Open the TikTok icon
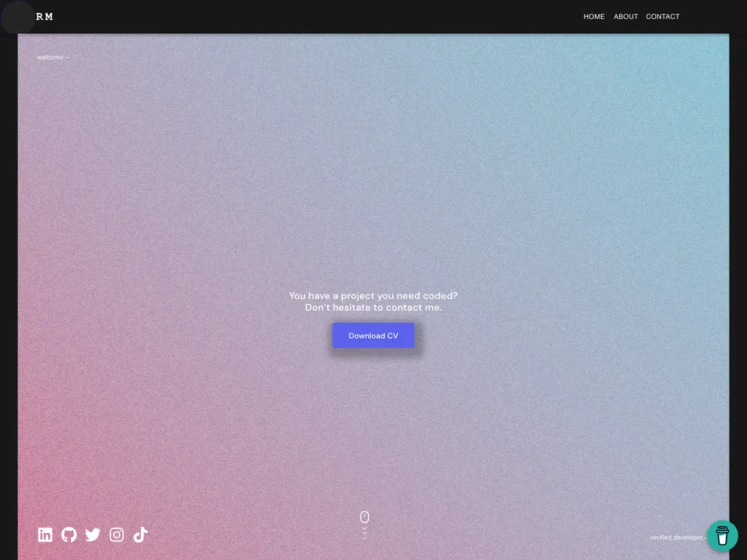The image size is (747, 560). (139, 534)
